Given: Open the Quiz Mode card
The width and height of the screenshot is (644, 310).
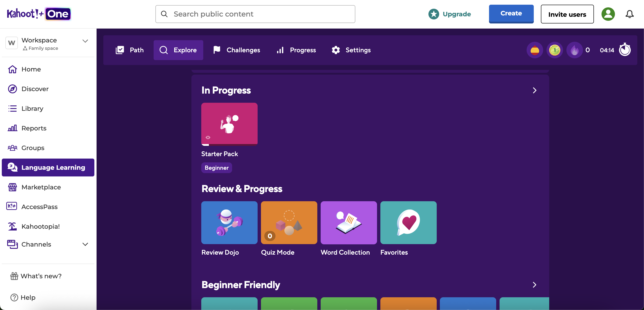Looking at the screenshot, I should [289, 223].
